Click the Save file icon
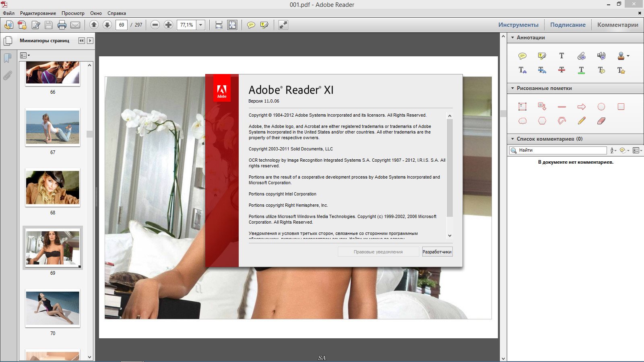This screenshot has width=644, height=362. (49, 25)
